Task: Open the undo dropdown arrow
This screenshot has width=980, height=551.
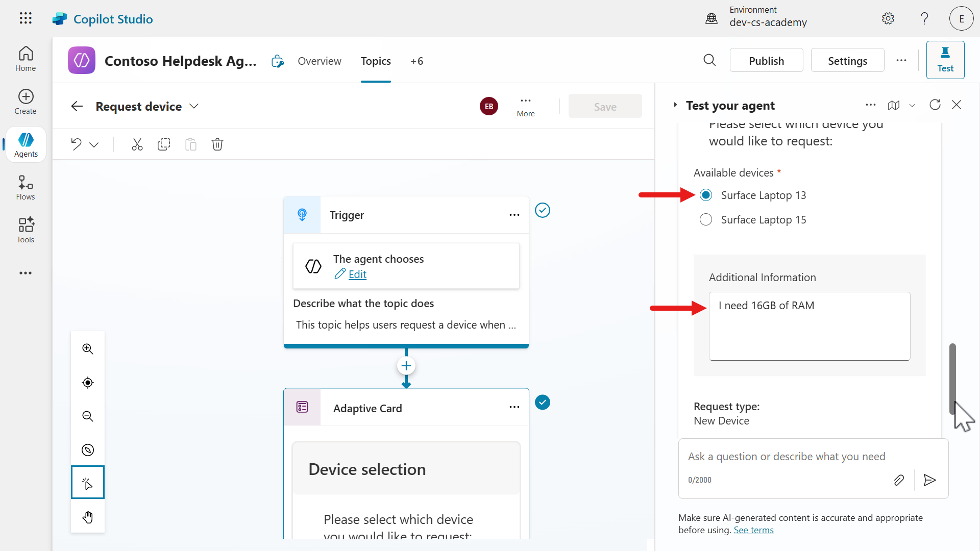Action: [94, 145]
